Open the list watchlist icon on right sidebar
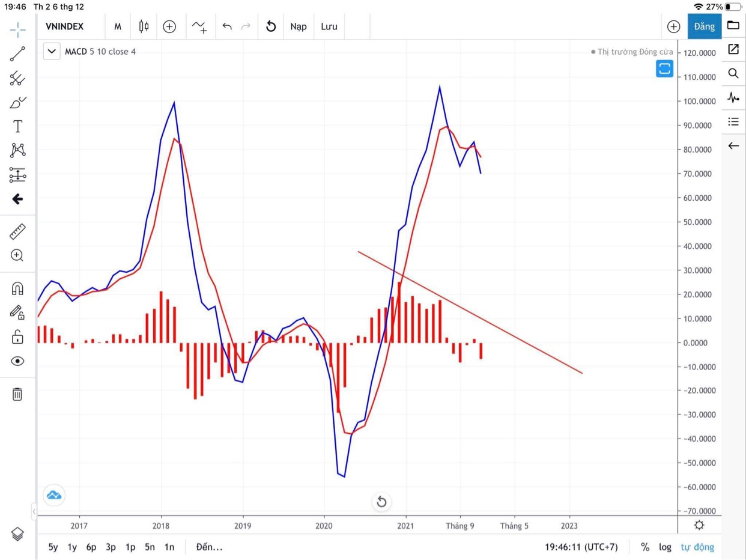 tap(733, 121)
